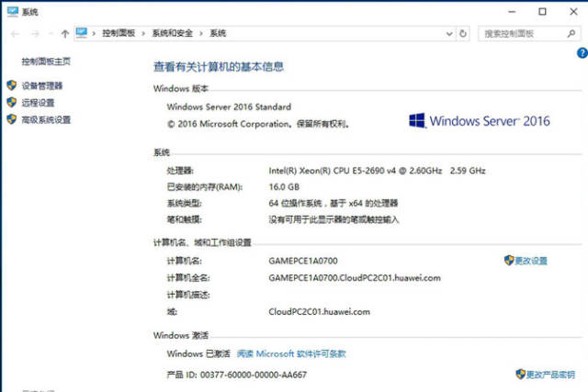
Task: Open 高级系统设置 from sidebar
Action: pyautogui.click(x=46, y=119)
